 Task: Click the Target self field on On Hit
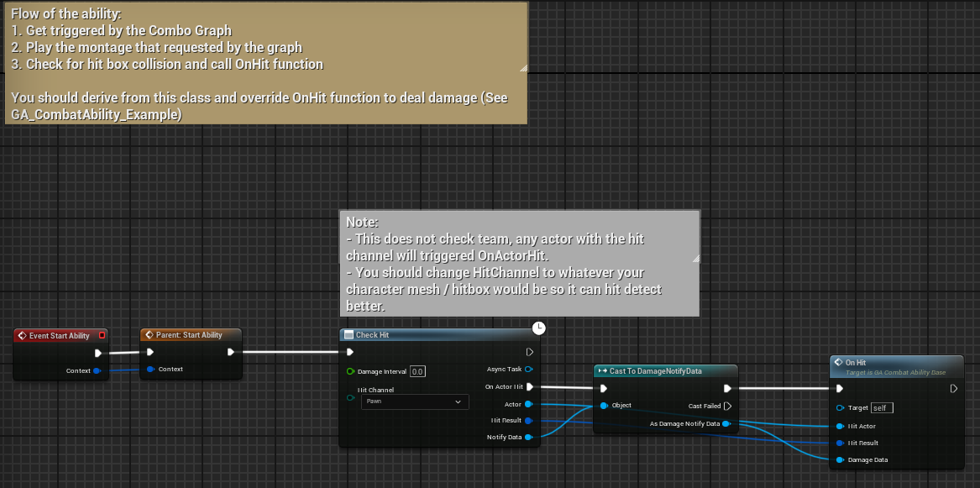pyautogui.click(x=882, y=408)
